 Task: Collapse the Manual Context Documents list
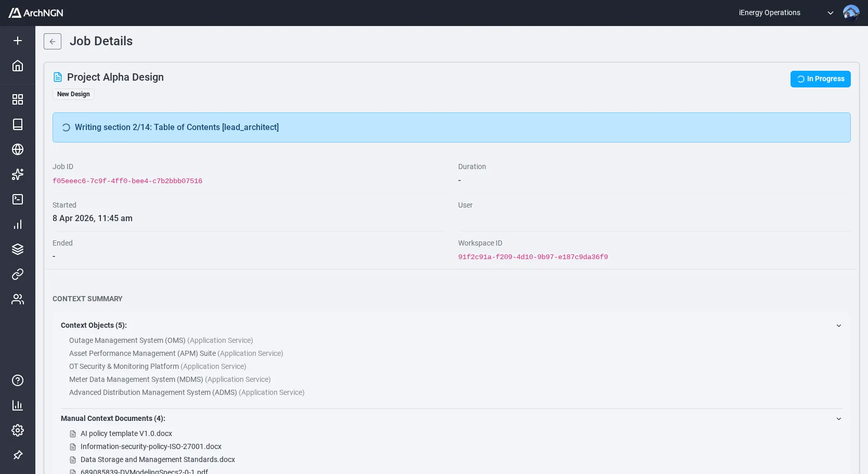[838, 419]
